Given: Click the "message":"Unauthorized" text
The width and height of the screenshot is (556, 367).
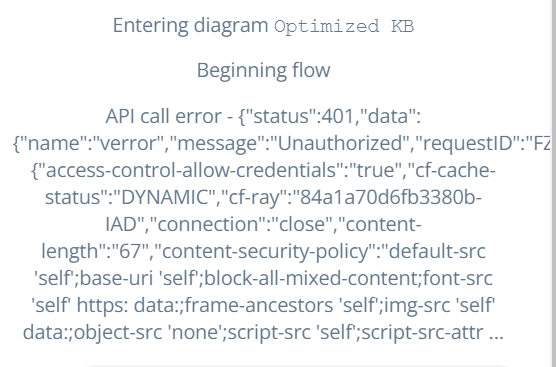Looking at the screenshot, I should coord(293,143).
